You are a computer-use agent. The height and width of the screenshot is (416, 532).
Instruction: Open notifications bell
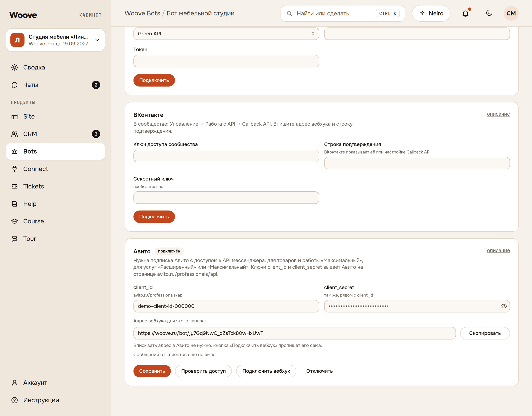point(465,13)
